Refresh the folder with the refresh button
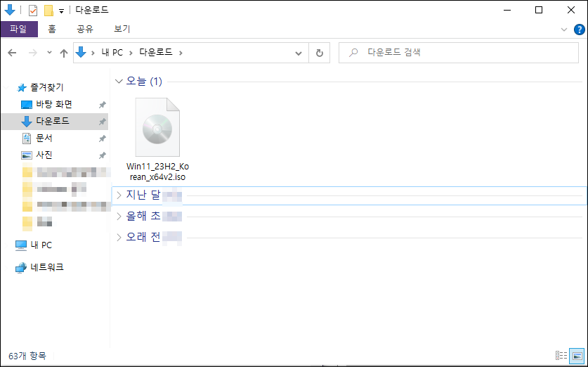This screenshot has height=367, width=588. tap(320, 53)
